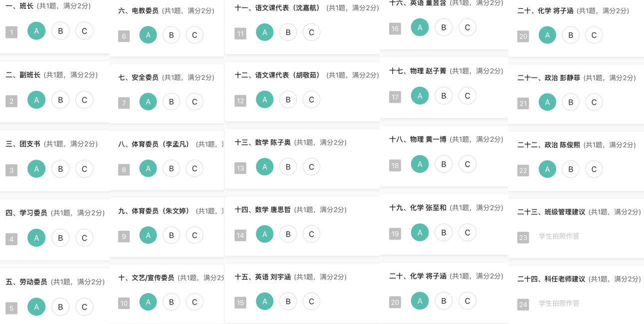This screenshot has height=324, width=644.
Task: Click the number 9 question badge
Action: coord(124,236)
